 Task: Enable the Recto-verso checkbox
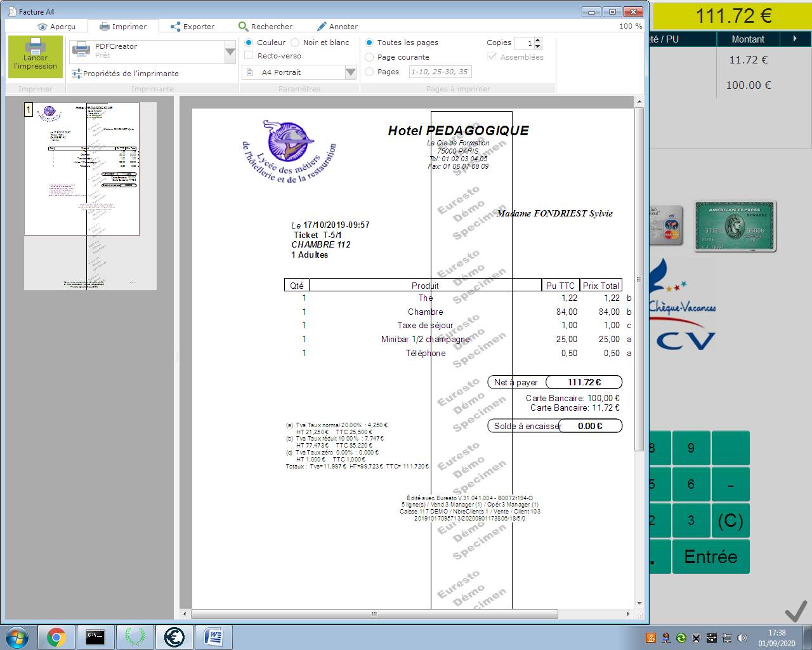pyautogui.click(x=249, y=56)
